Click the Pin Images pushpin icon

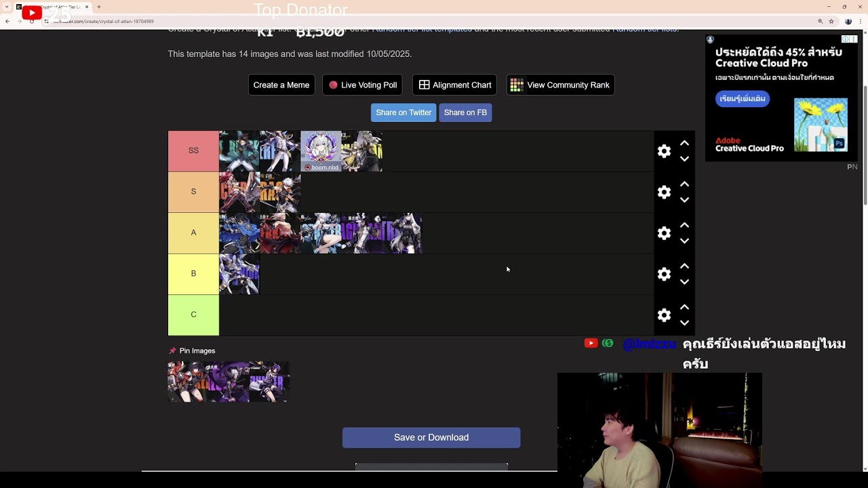172,350
